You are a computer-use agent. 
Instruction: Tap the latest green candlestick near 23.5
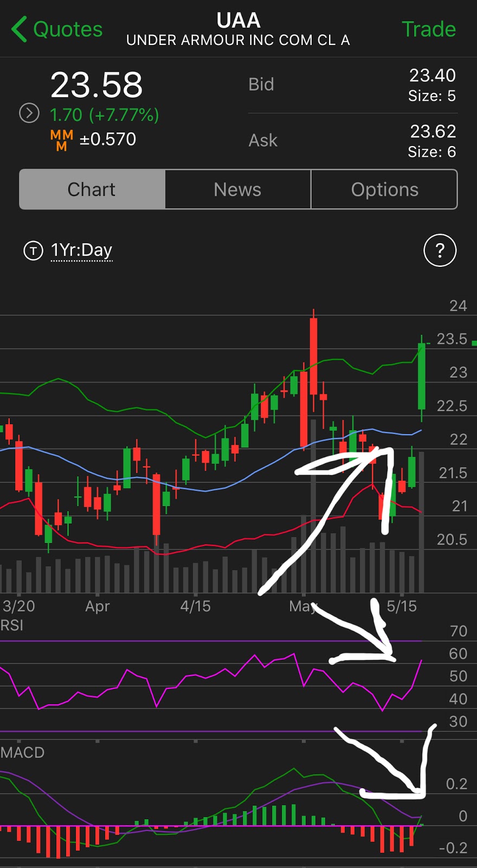[x=421, y=377]
